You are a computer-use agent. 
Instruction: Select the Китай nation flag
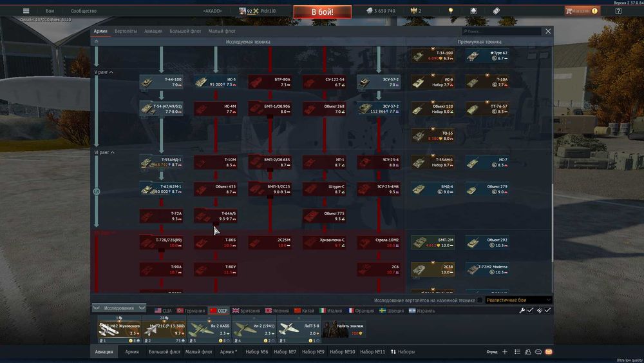[x=305, y=311]
